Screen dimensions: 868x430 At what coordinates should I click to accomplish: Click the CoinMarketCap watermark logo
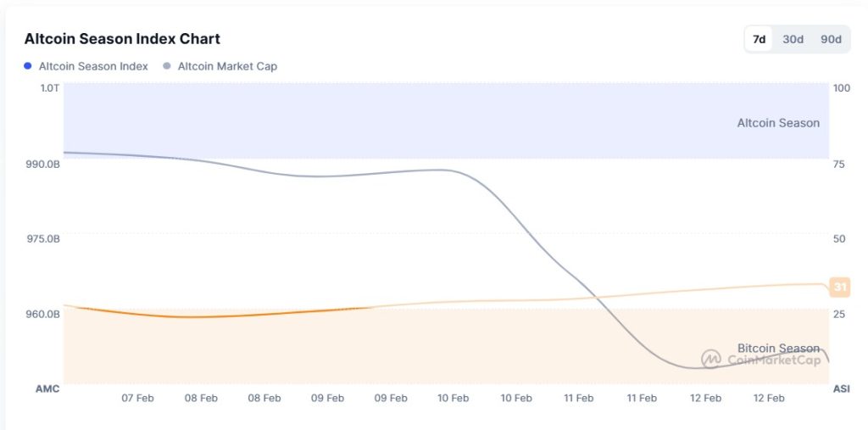click(x=710, y=359)
